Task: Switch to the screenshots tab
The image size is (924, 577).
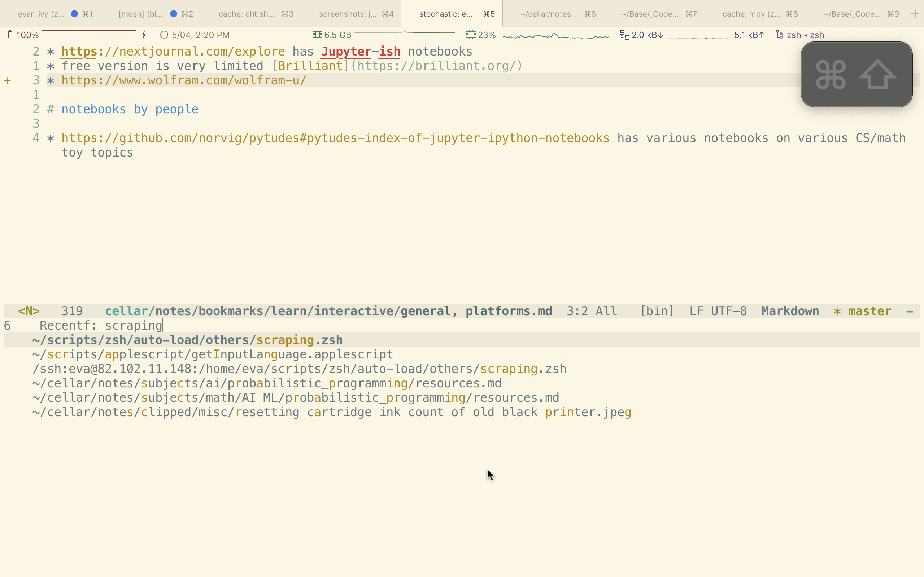Action: point(355,13)
